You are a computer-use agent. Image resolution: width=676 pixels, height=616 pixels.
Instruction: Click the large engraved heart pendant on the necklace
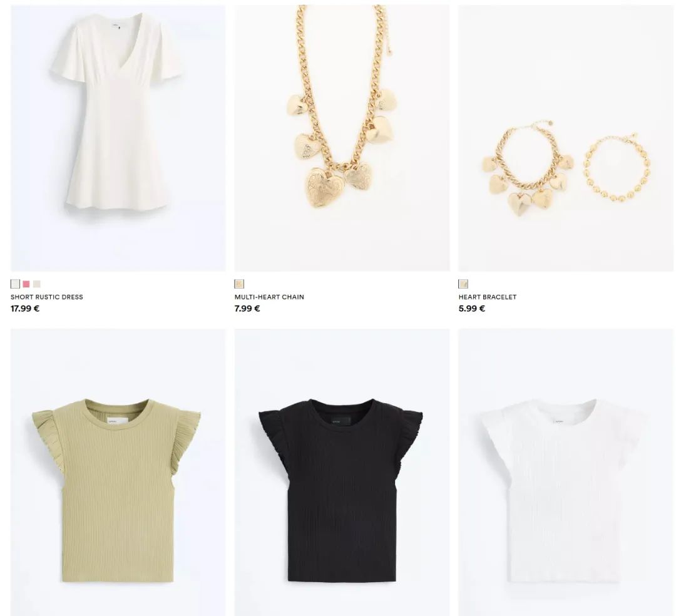[325, 188]
